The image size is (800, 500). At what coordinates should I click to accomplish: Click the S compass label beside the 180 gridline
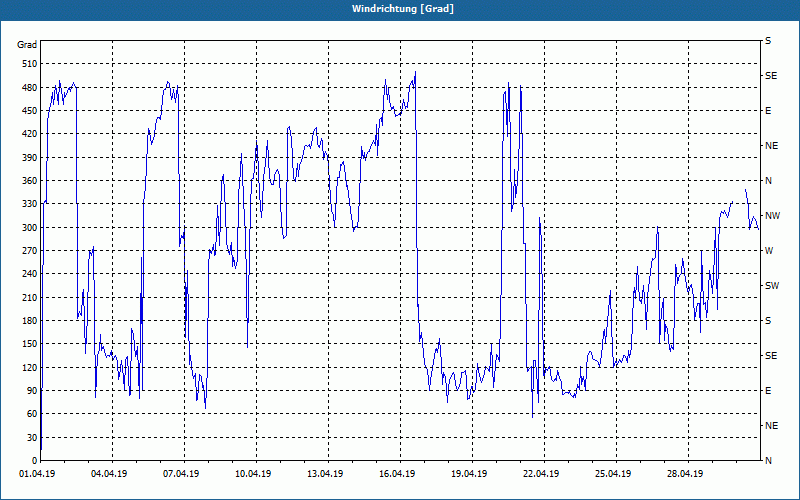click(768, 321)
